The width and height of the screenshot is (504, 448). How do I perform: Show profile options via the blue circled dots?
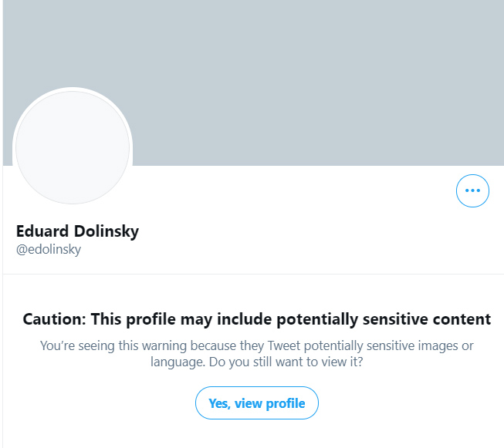tap(472, 190)
